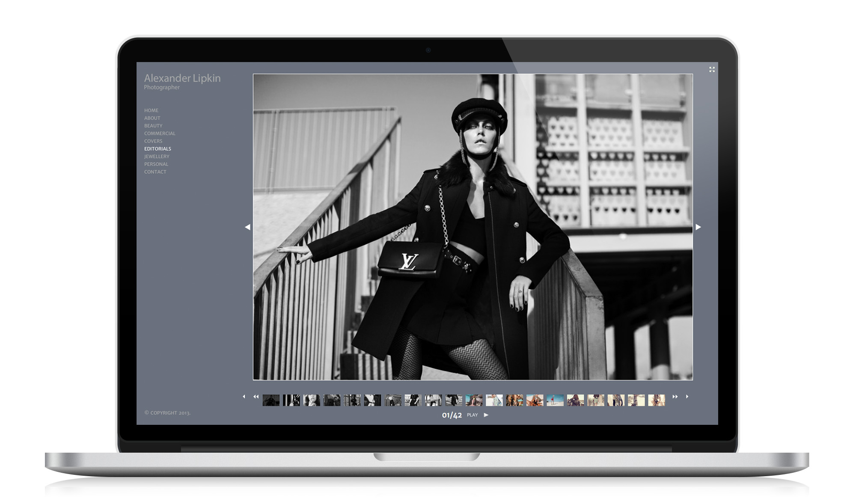Open the CONTACT page
This screenshot has height=504, width=856.
coord(155,172)
